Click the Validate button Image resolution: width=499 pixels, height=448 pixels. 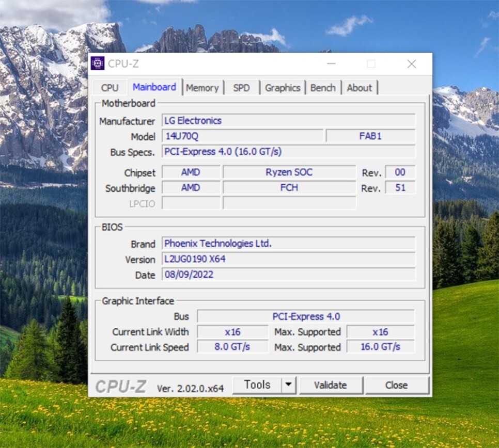click(x=331, y=386)
